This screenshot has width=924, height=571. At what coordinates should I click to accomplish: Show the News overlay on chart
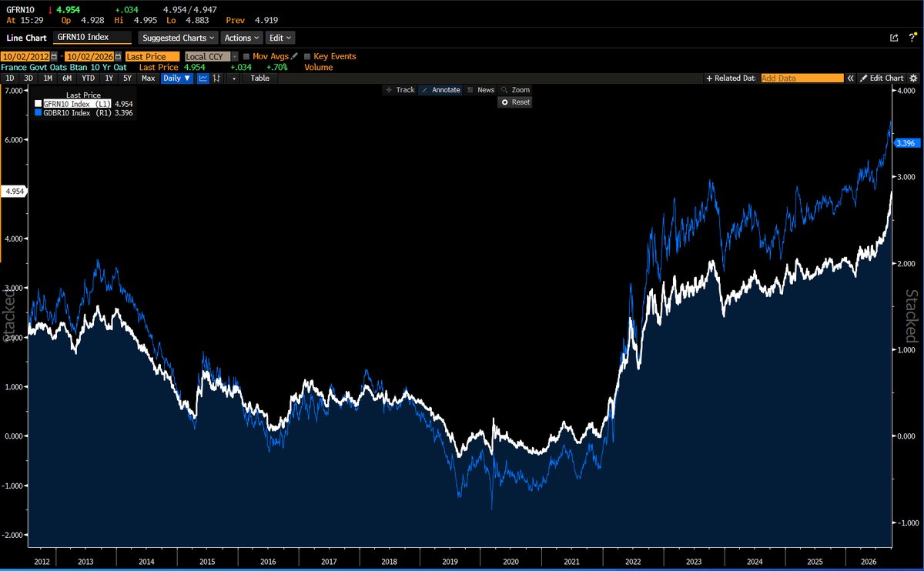(480, 90)
